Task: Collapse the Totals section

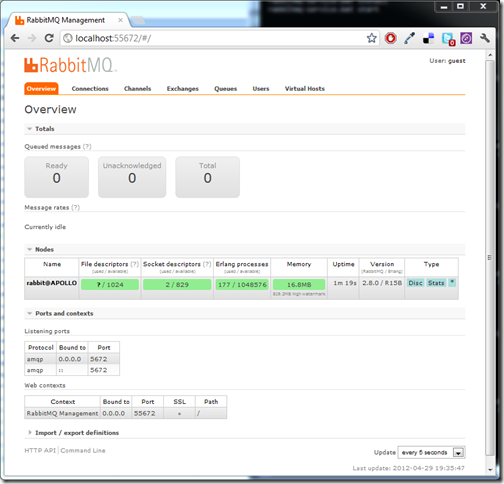Action: point(245,129)
